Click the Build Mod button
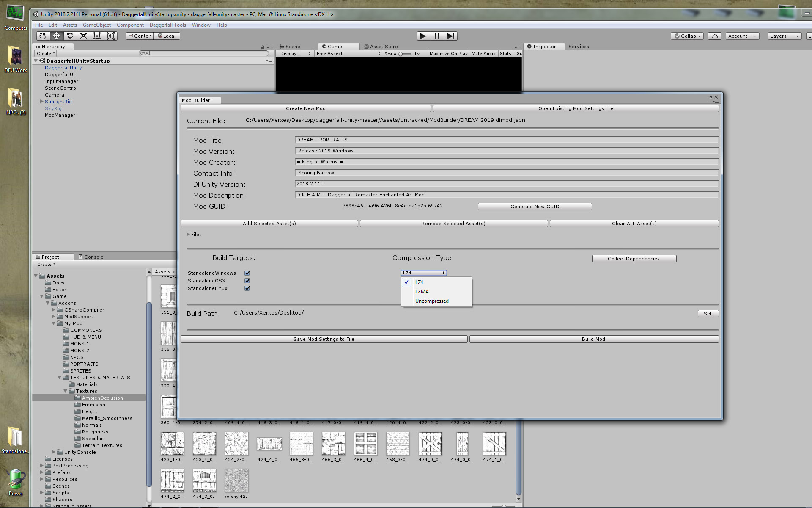 (594, 339)
